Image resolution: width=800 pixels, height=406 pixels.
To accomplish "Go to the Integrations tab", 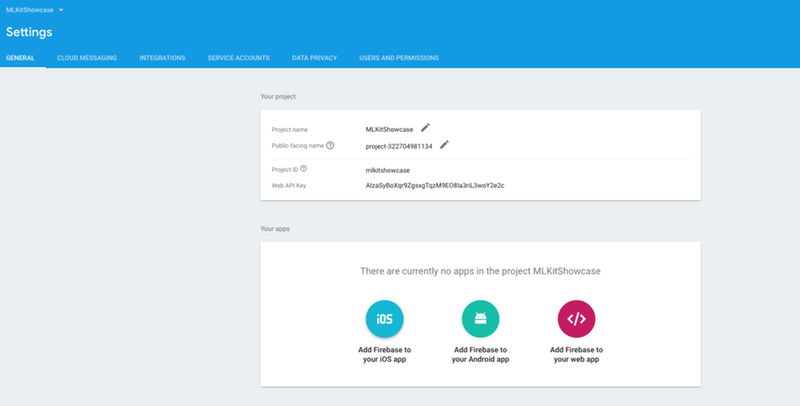I will (x=162, y=58).
